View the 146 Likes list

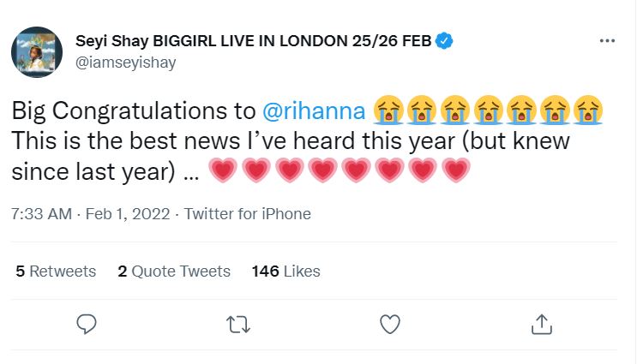285,272
